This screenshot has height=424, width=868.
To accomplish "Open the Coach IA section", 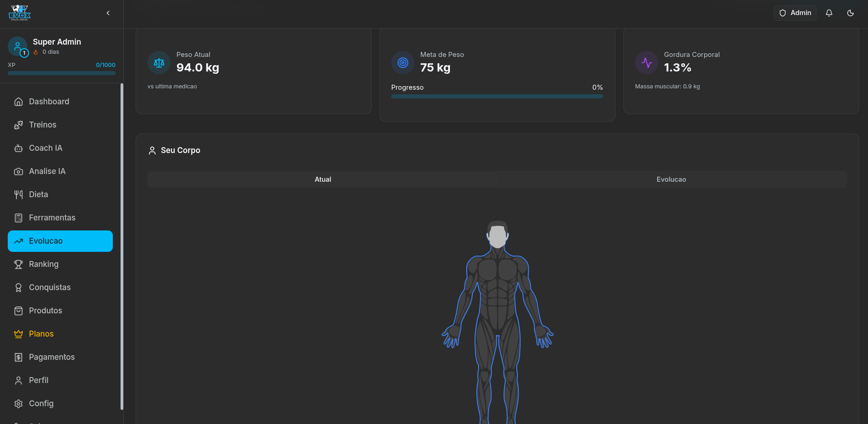I will point(60,148).
